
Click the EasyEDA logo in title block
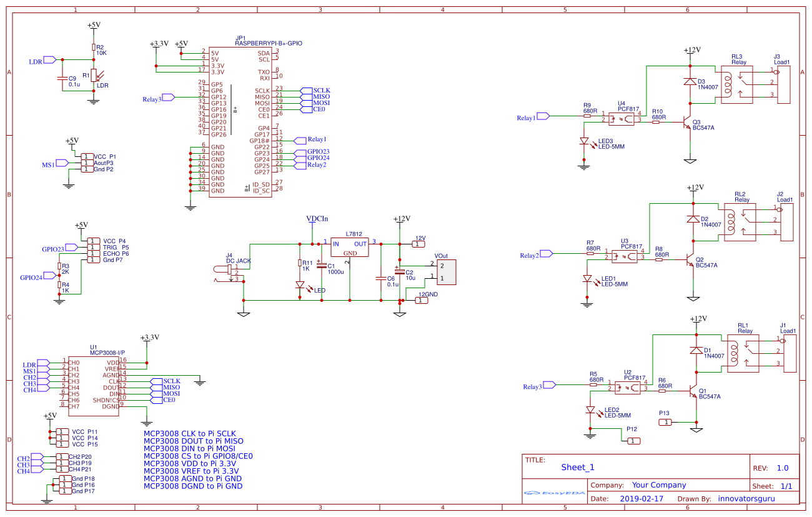555,493
